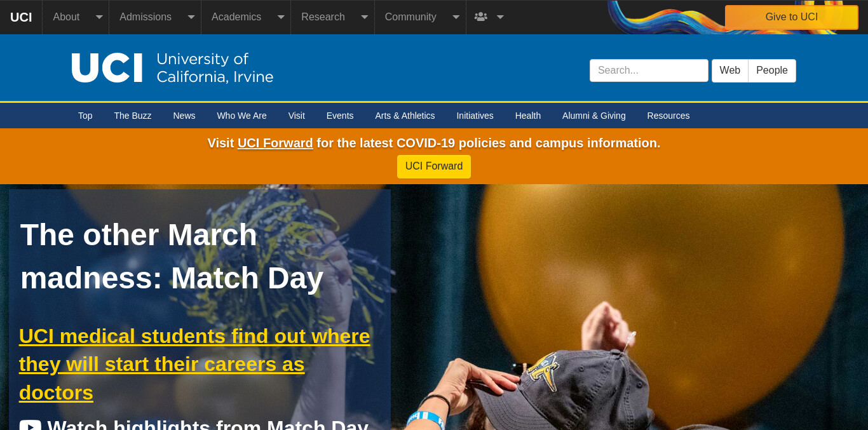Expand the About dropdown arrow

pos(99,17)
